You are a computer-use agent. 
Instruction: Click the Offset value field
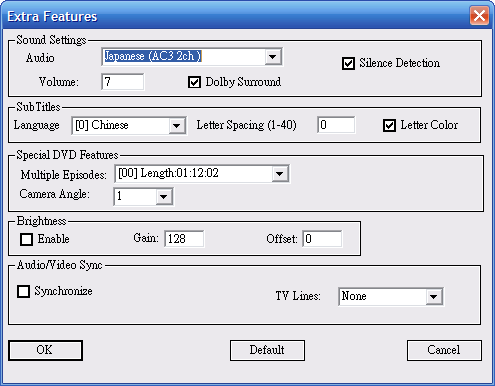[322, 239]
